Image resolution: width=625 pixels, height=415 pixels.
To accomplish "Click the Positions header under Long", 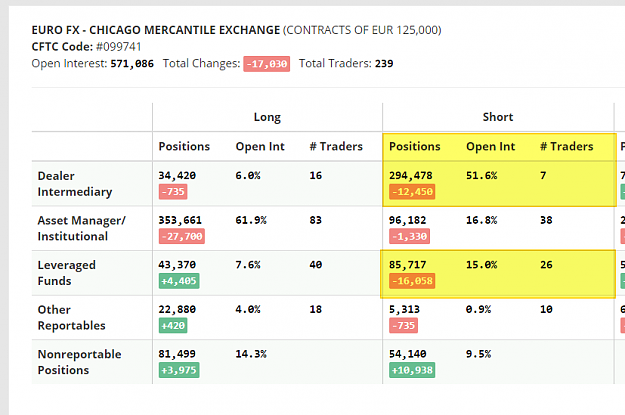I will (x=184, y=146).
